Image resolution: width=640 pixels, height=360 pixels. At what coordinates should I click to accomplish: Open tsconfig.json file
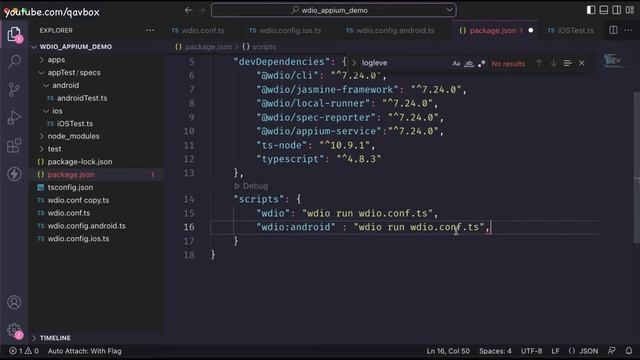click(70, 187)
